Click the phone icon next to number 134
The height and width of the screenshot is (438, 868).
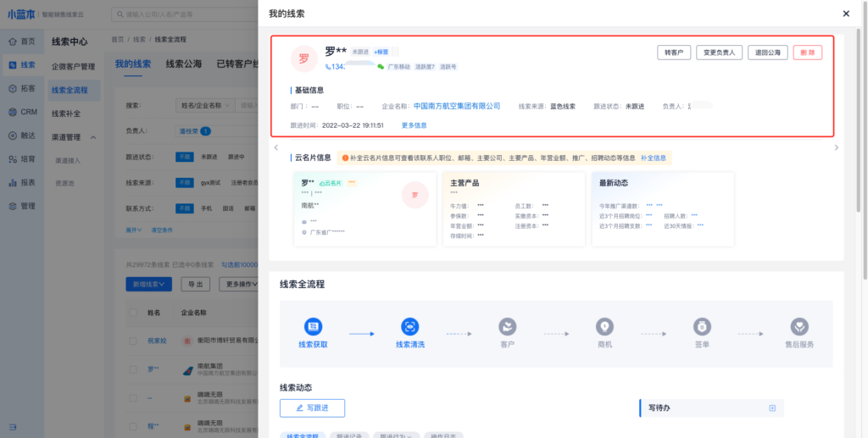tap(328, 66)
